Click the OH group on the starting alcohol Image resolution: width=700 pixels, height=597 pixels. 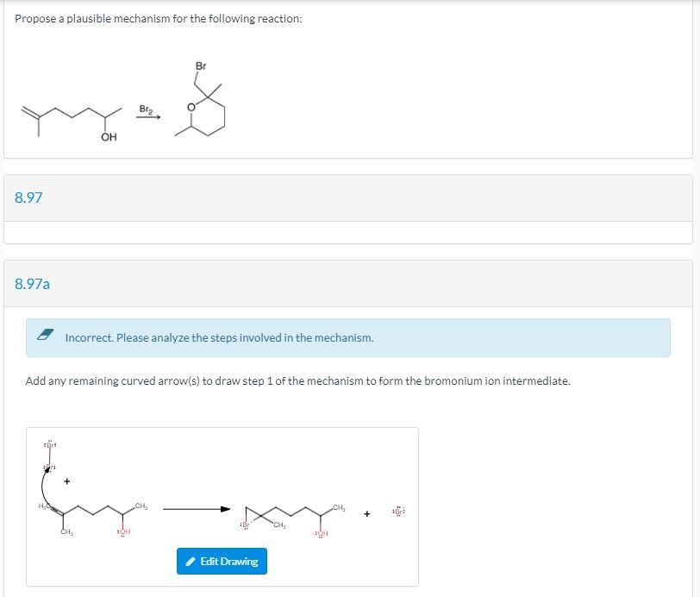109,135
